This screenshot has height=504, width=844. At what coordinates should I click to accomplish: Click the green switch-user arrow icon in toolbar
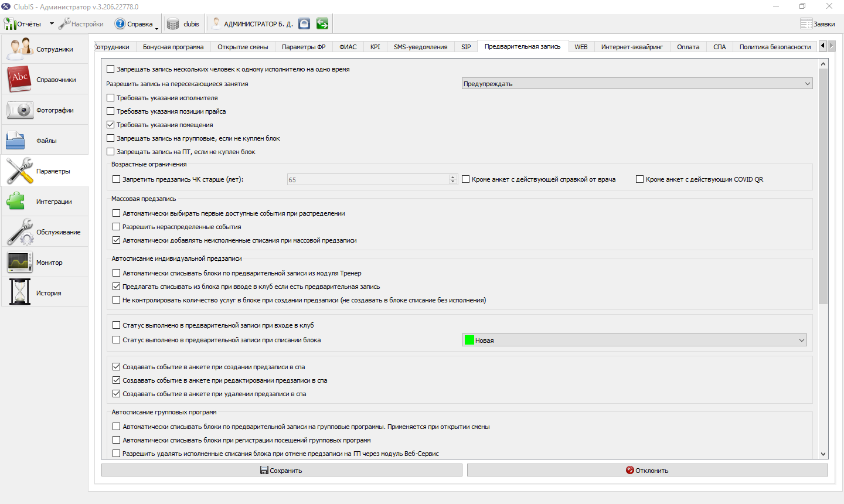pyautogui.click(x=322, y=23)
